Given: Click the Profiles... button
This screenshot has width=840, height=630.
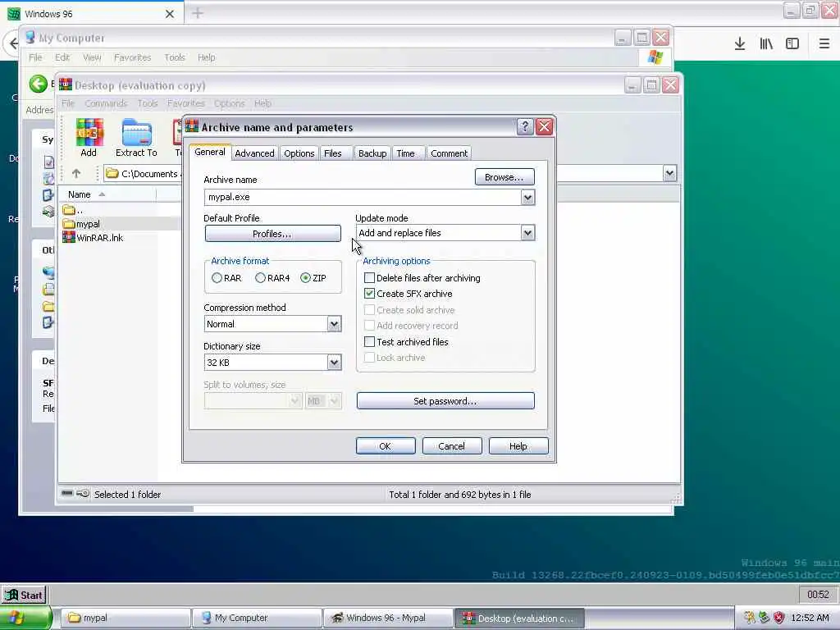Looking at the screenshot, I should (272, 234).
